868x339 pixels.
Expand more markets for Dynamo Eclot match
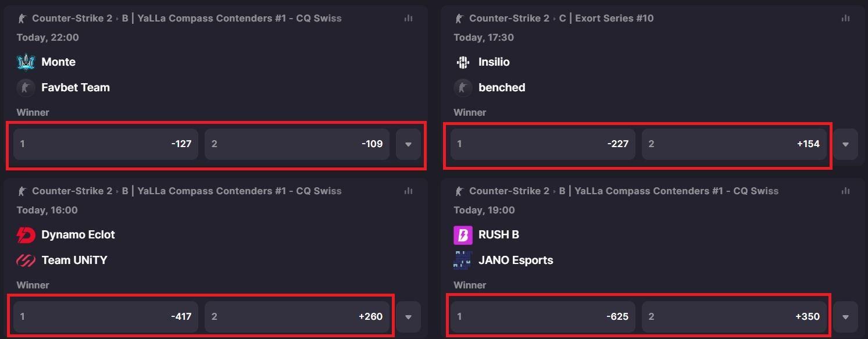408,317
